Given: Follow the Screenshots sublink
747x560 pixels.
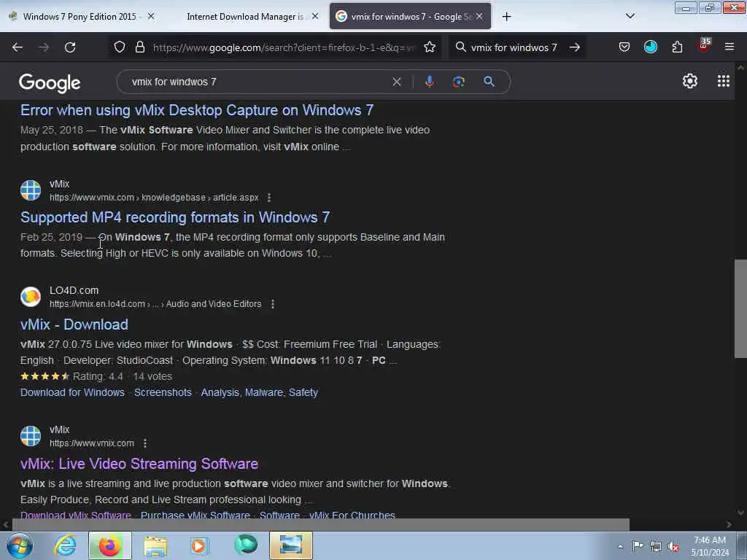Looking at the screenshot, I should (x=163, y=392).
